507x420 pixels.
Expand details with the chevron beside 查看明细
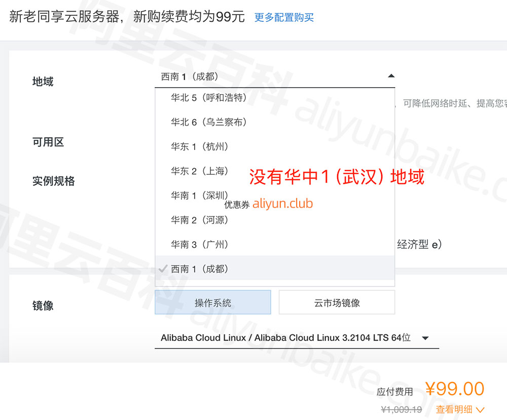tap(480, 409)
